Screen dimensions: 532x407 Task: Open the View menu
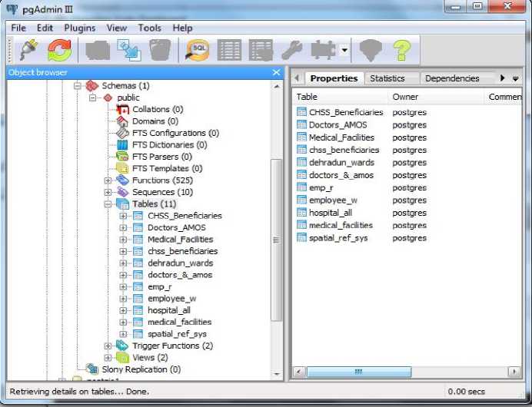[x=117, y=28]
